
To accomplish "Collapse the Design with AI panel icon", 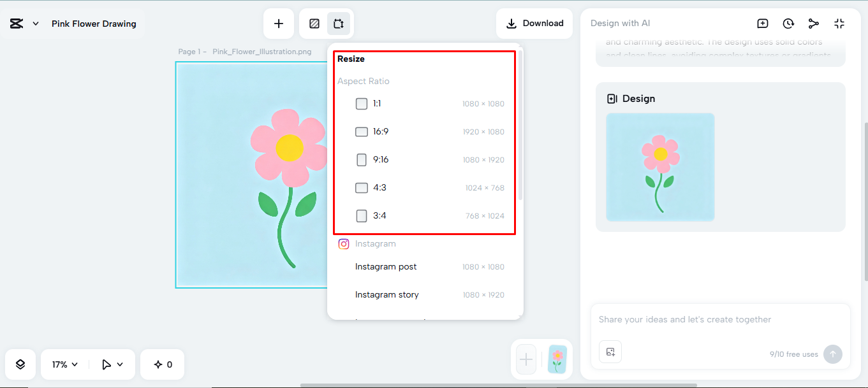I will point(839,23).
